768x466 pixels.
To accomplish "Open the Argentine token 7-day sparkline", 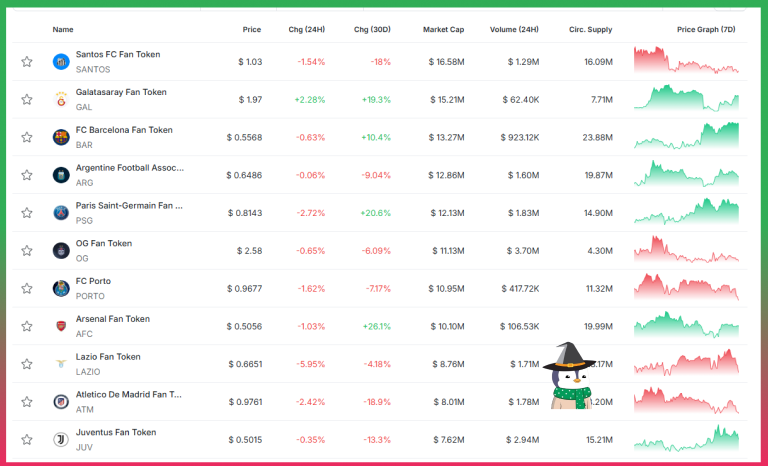I will tap(686, 173).
